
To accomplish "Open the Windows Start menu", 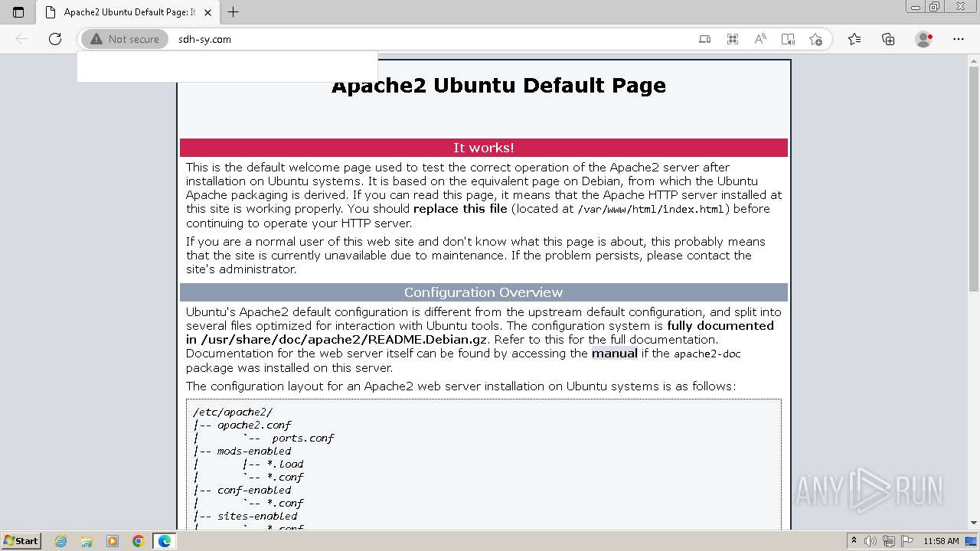I will pos(21,541).
